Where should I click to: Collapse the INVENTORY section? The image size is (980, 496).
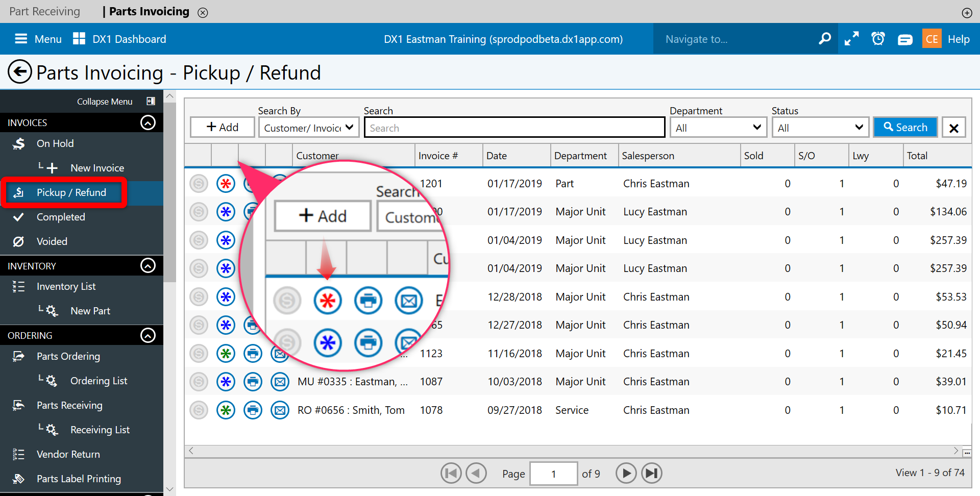(148, 266)
